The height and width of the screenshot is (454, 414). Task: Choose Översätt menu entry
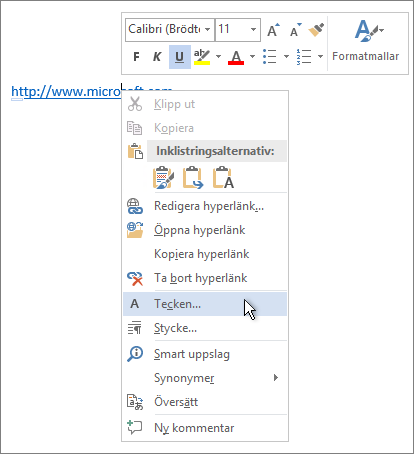[204, 402]
